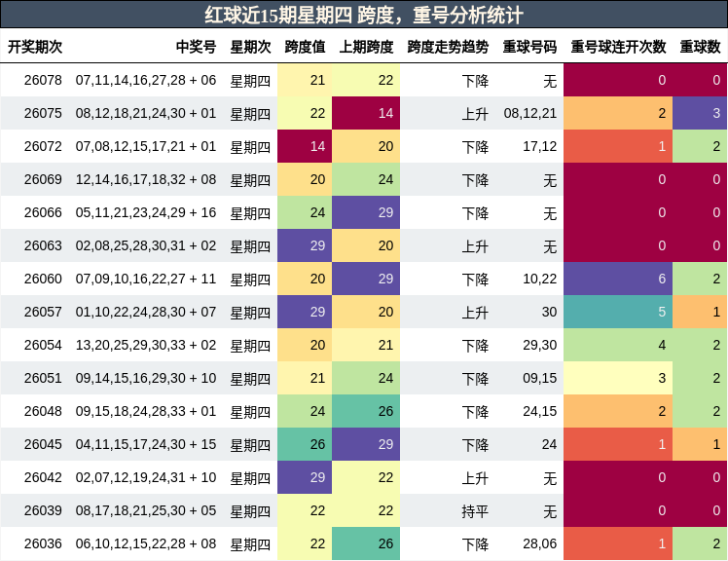Click winning numbers 07,08,12,15,17,21 + 01
Viewport: 728px width, 561px height.
click(x=146, y=146)
